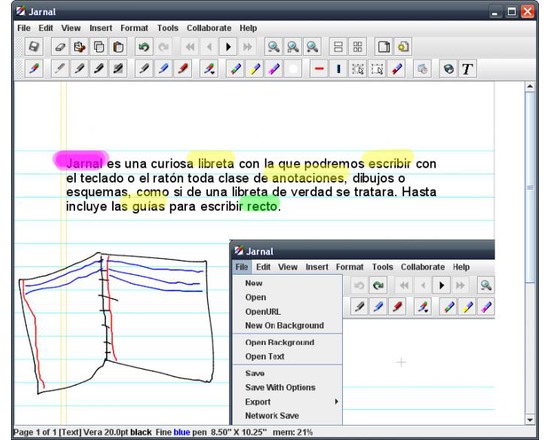Select the white highlighter button
Screen dimensions: 550x440
click(x=293, y=69)
